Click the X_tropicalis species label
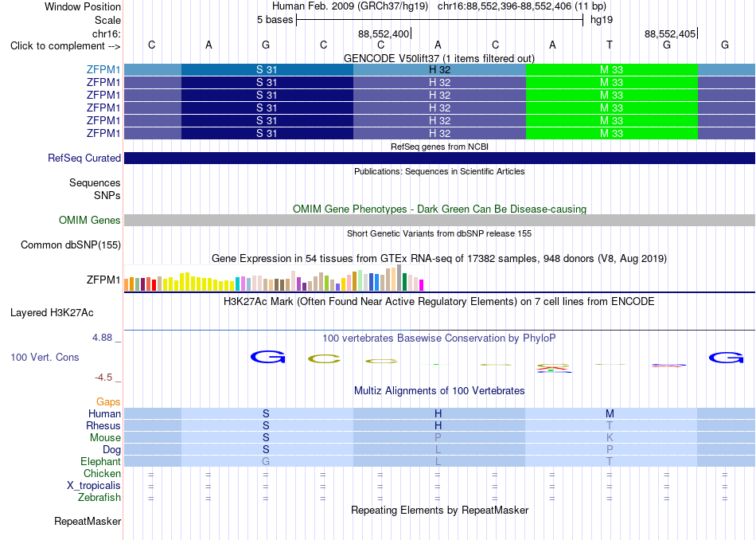Image resolution: width=756 pixels, height=540 pixels. [94, 486]
